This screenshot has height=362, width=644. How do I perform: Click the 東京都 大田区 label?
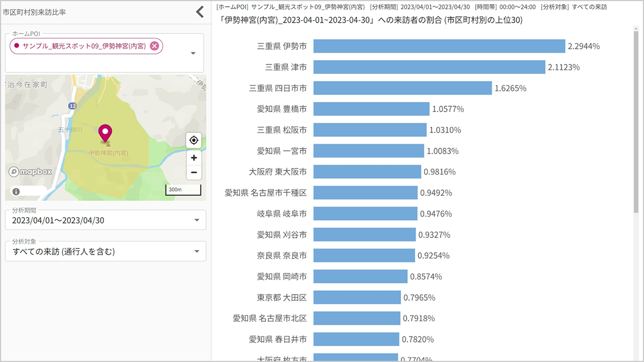coord(281,298)
